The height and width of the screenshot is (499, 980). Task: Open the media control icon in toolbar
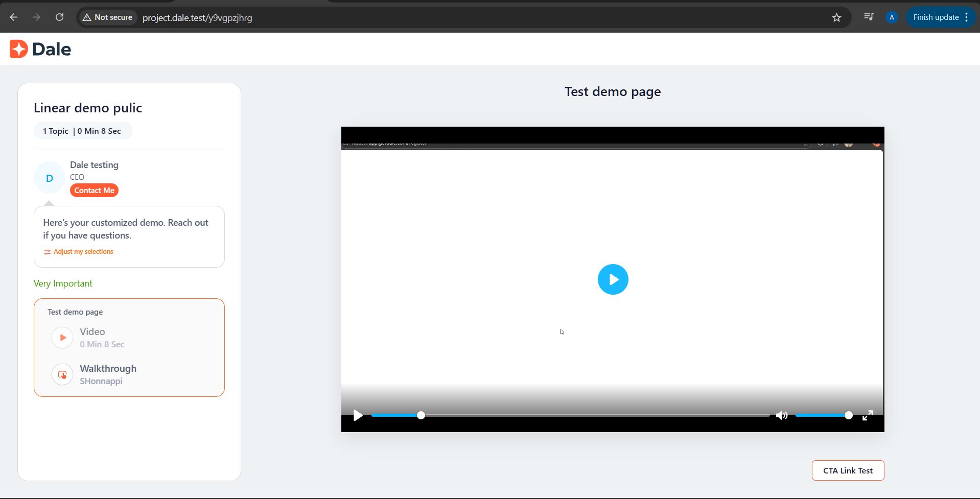[x=869, y=17]
